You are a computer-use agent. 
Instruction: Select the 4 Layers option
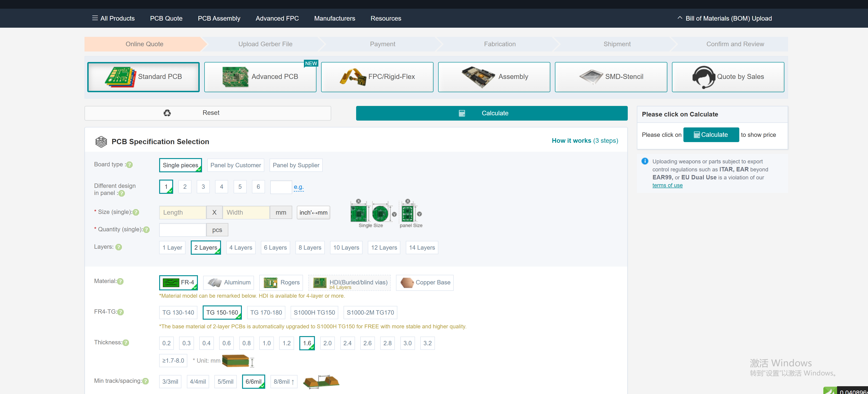click(x=240, y=248)
